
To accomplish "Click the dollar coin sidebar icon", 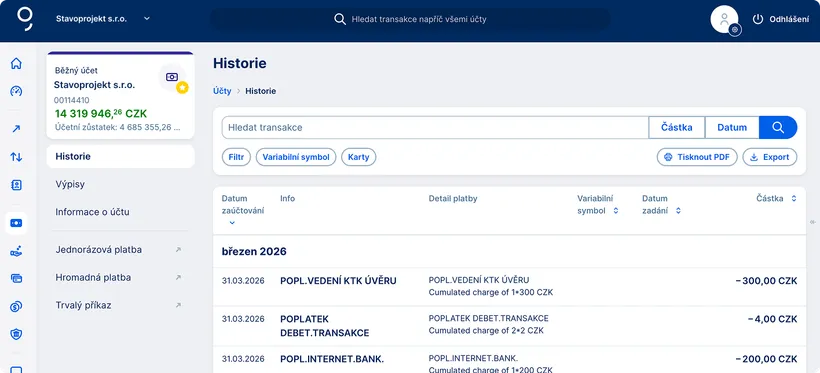I will click(x=16, y=307).
